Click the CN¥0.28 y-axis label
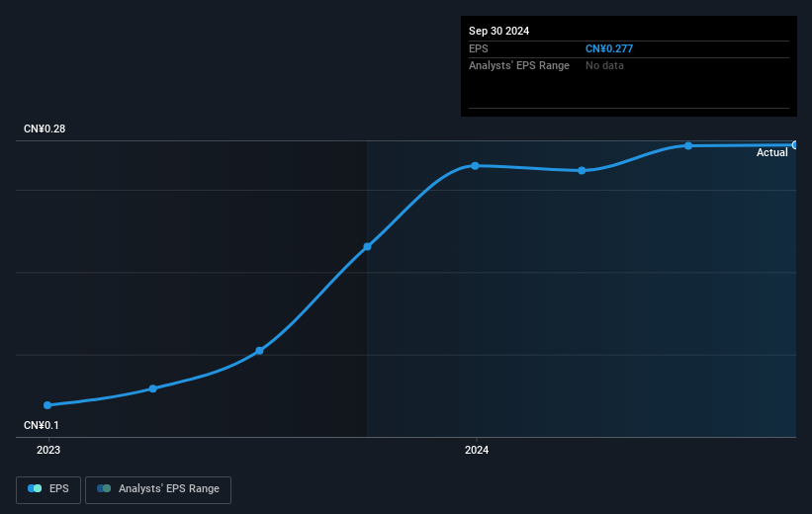This screenshot has height=514, width=812. tap(45, 128)
